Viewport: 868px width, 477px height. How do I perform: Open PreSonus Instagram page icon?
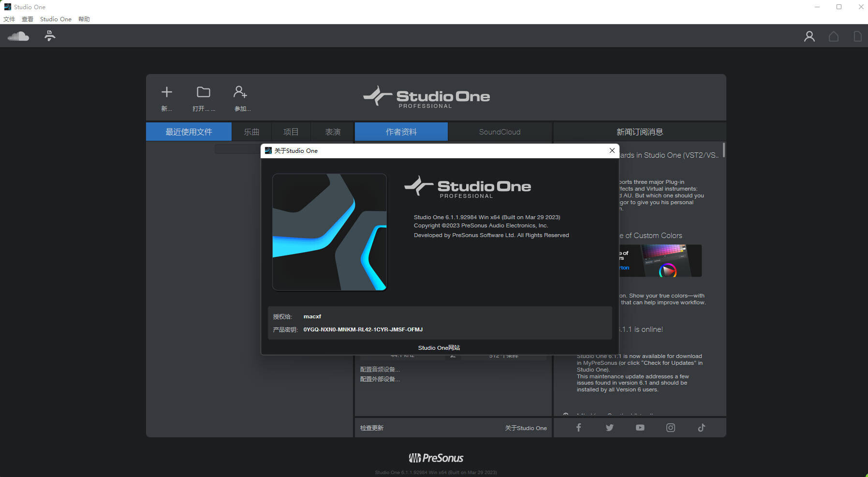click(x=671, y=428)
